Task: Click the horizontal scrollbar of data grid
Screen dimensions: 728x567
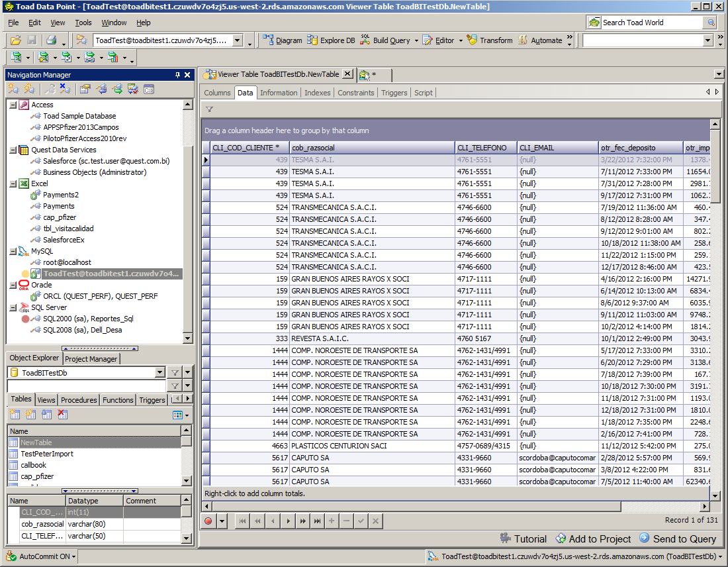Action: pos(416,506)
